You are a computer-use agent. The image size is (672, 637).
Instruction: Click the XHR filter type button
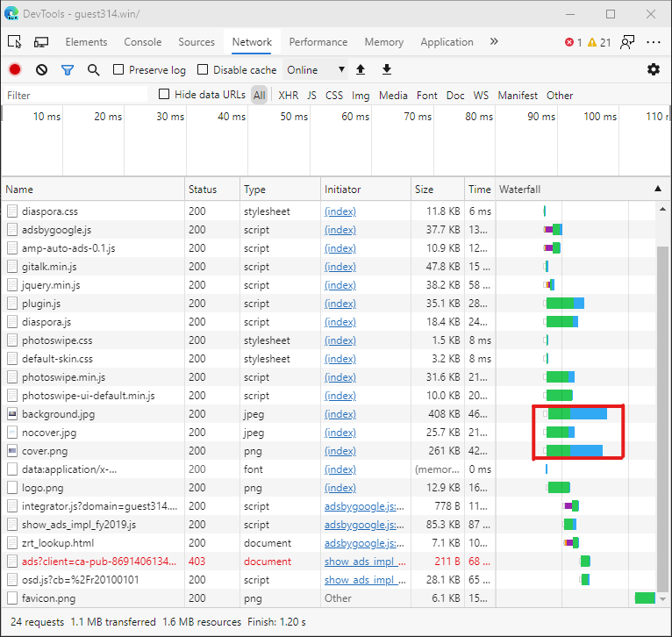point(288,96)
